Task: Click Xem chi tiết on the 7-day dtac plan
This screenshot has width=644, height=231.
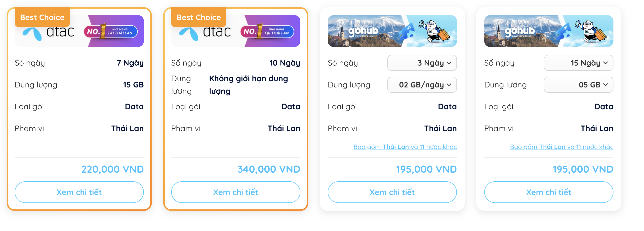Action: 80,192
